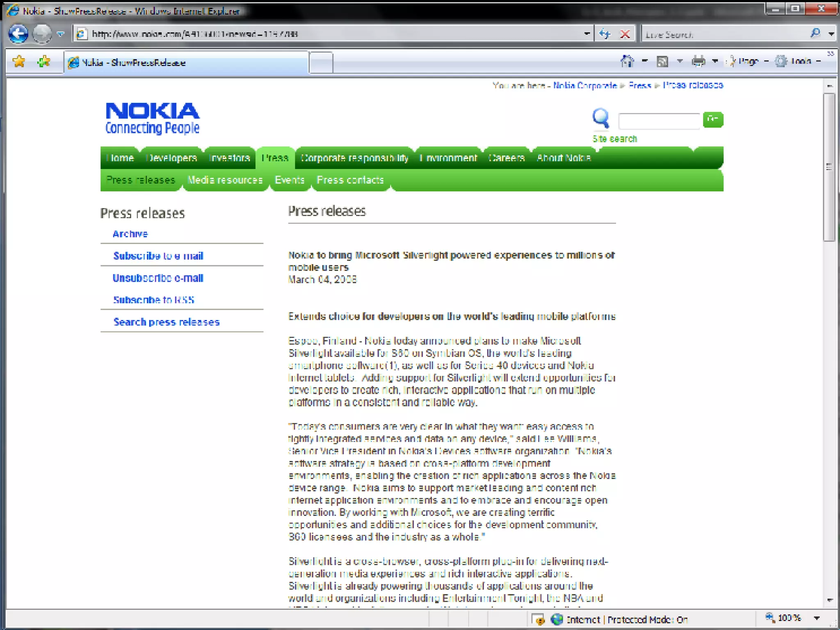Click the Home toolbar icon

(627, 62)
